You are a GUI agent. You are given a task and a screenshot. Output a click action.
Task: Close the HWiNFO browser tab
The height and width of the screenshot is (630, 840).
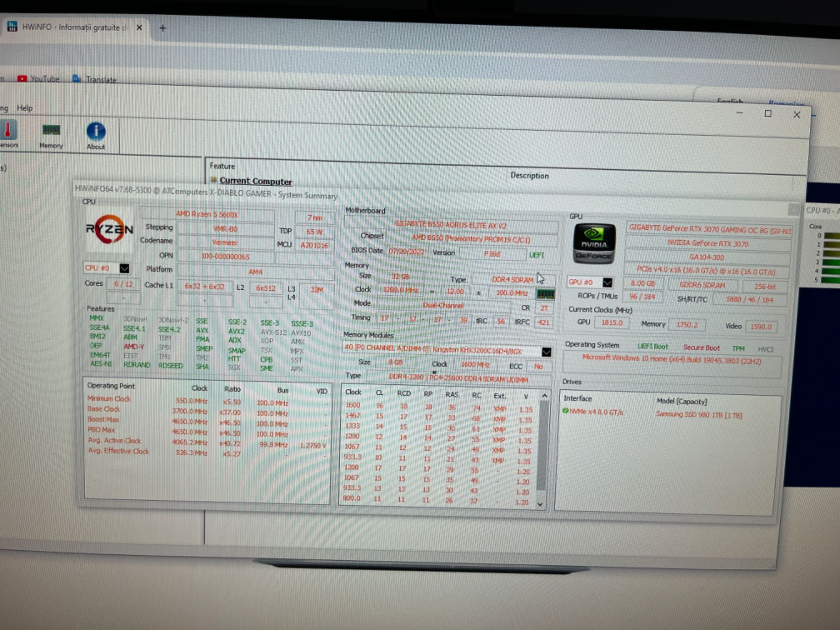(139, 27)
